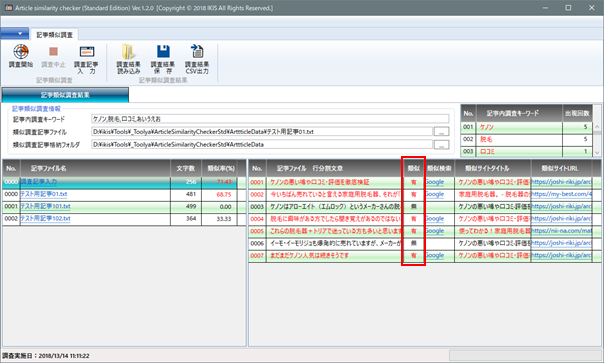Click the 調査中止 stop icon
The height and width of the screenshot is (363, 604).
53,57
